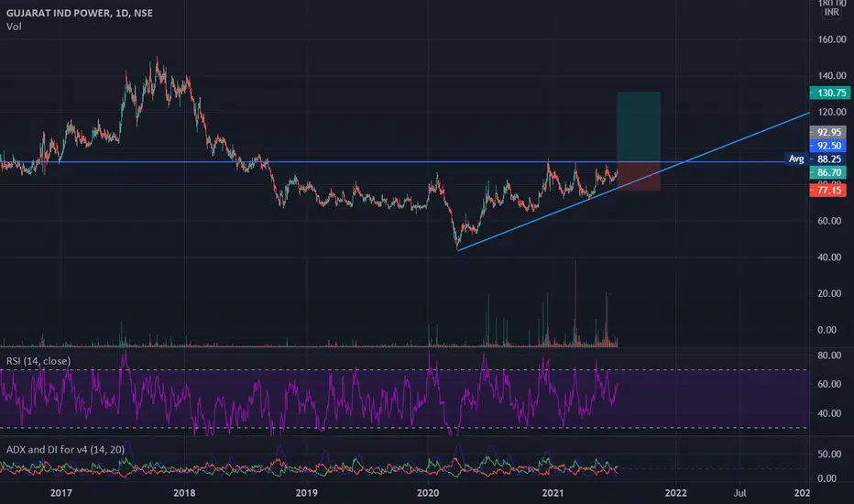Screen dimensions: 854x504
Task: Open the RSI (14, close) indicator legend
Action: 38,361
